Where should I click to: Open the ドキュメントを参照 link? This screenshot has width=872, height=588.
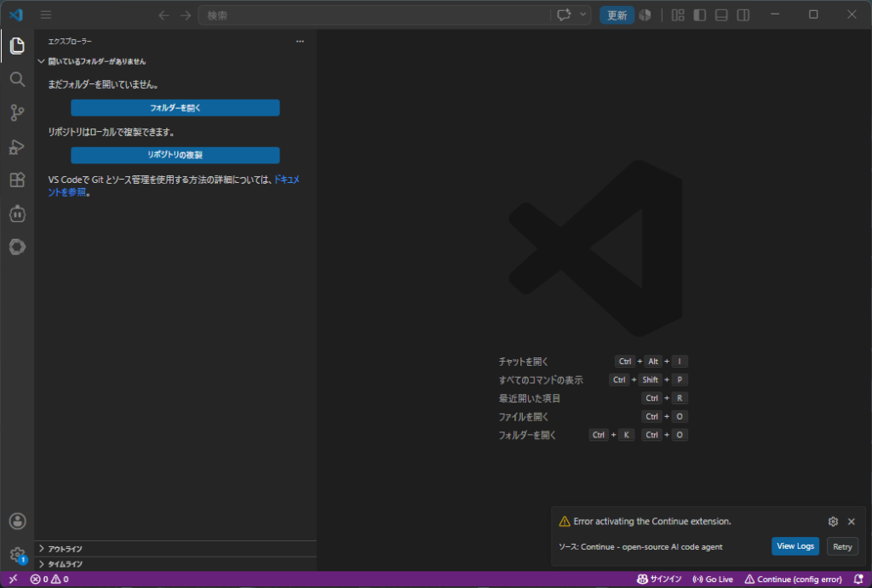(174, 186)
